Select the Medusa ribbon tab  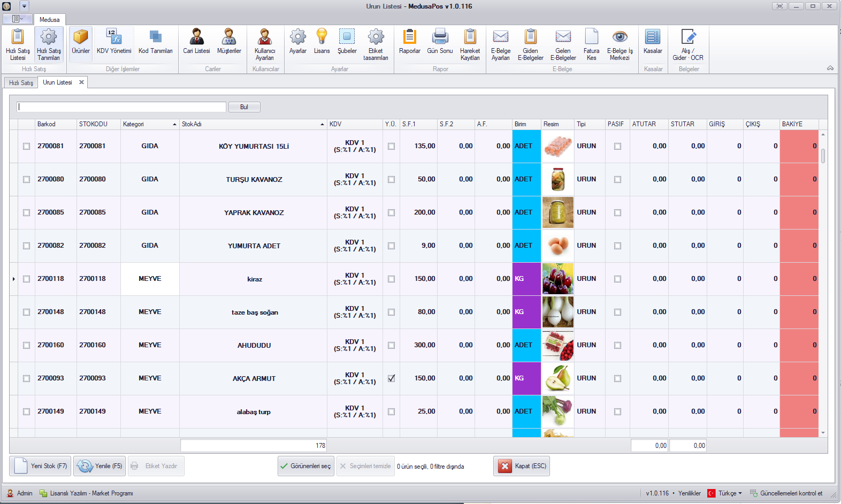[50, 19]
